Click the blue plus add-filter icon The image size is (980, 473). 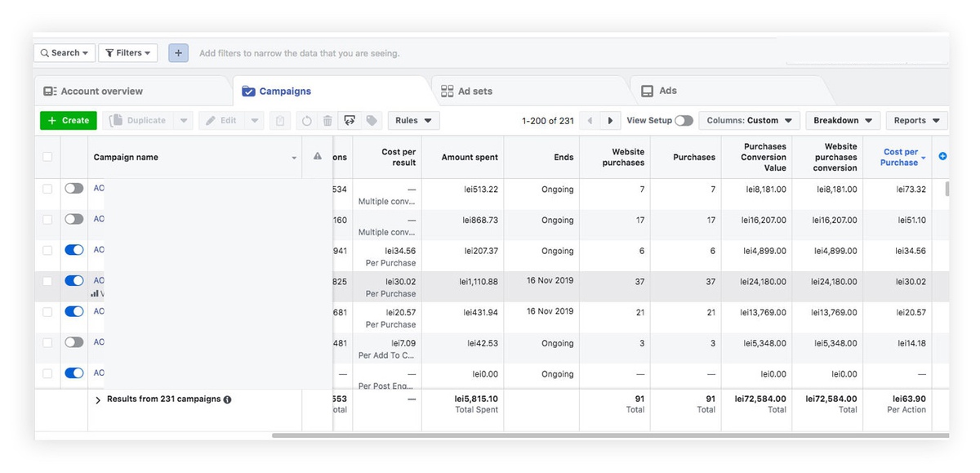[x=178, y=53]
